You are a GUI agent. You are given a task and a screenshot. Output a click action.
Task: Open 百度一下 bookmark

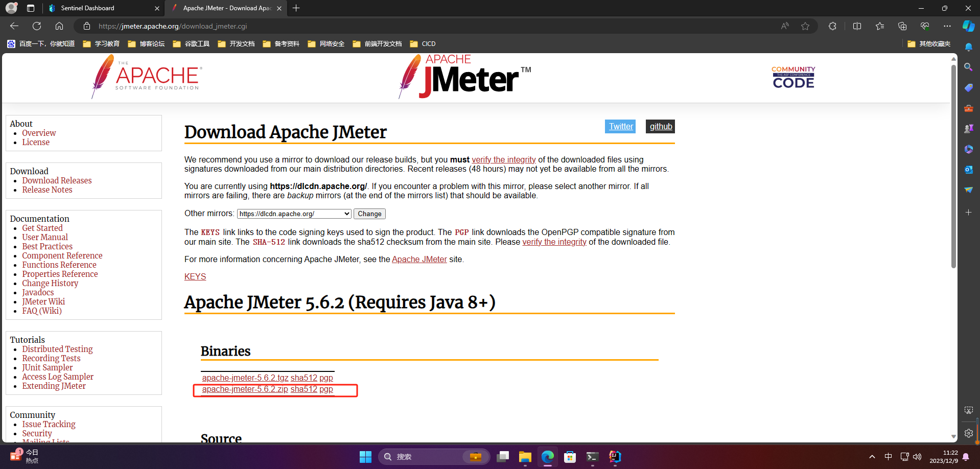click(x=41, y=44)
